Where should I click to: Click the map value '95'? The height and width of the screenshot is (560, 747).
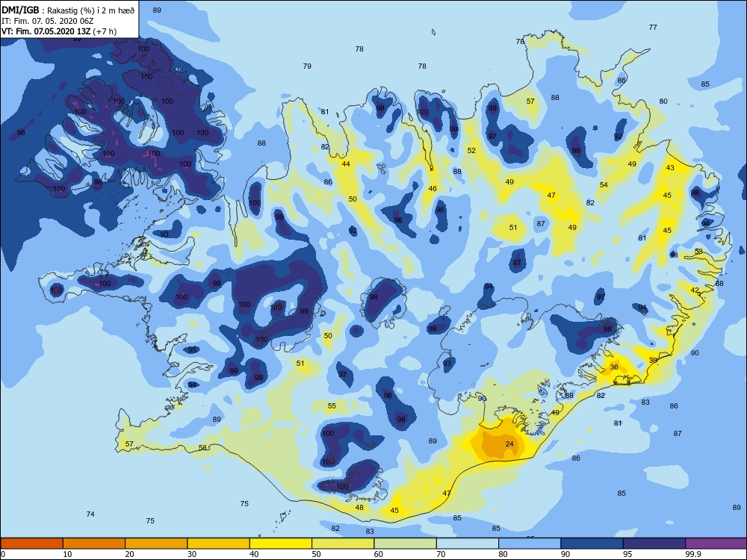point(192,349)
